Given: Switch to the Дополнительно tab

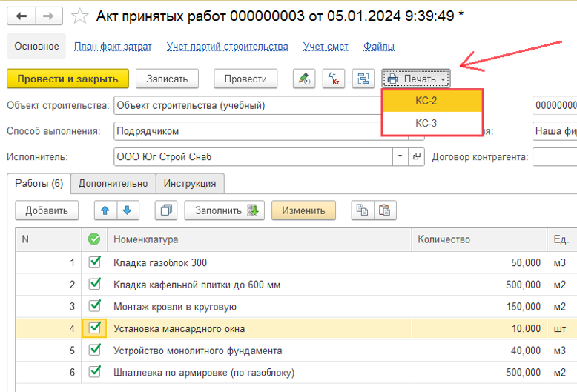Looking at the screenshot, I should click(x=113, y=183).
